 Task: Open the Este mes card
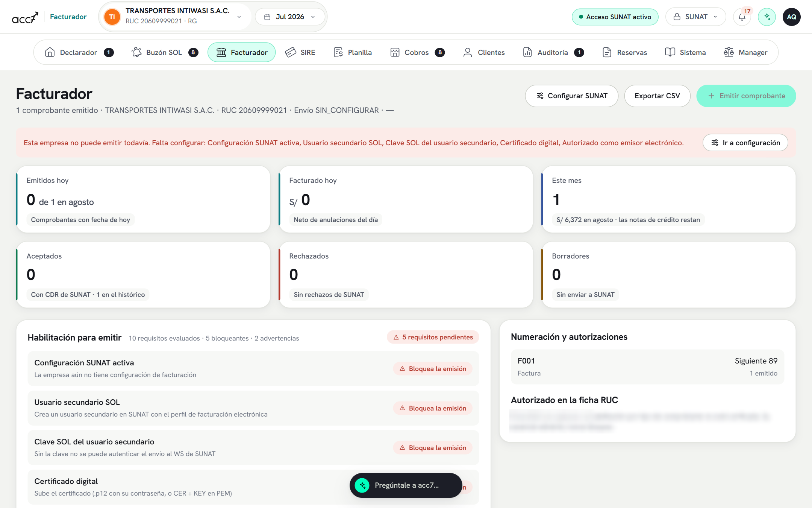[668, 199]
